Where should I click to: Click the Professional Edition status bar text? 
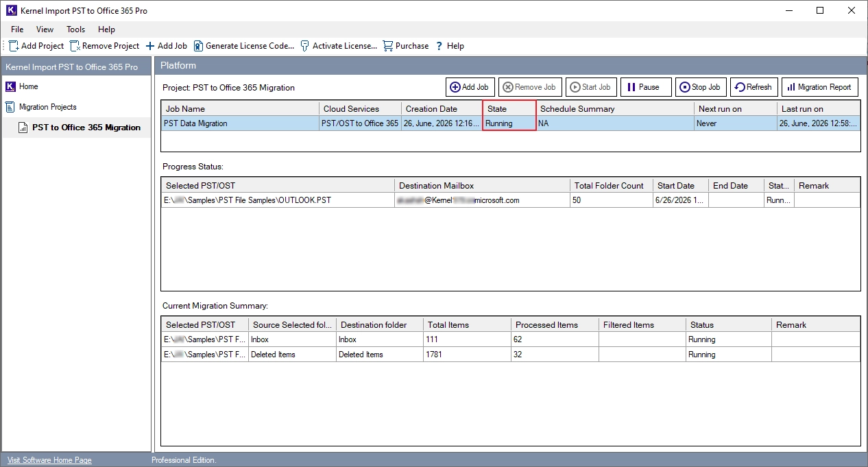tap(184, 460)
